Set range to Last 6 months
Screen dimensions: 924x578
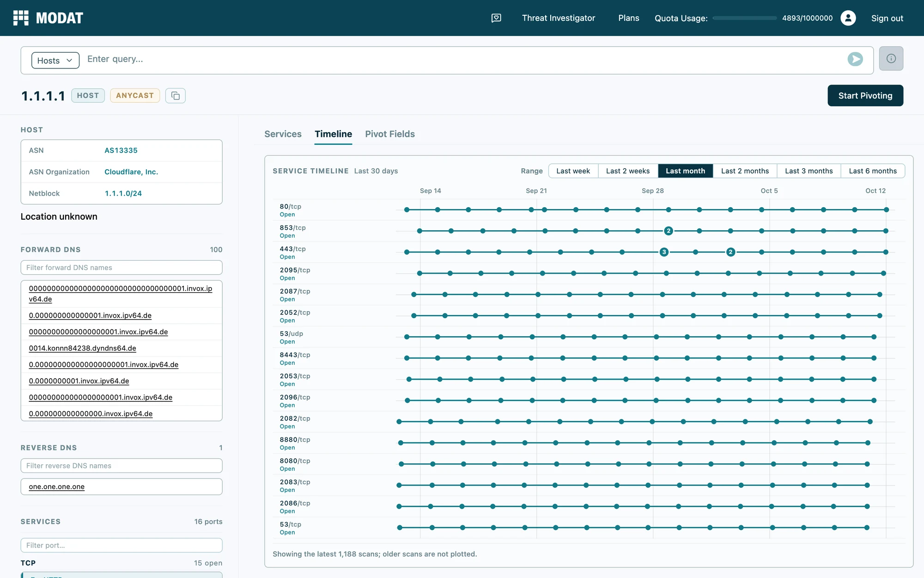(x=873, y=171)
